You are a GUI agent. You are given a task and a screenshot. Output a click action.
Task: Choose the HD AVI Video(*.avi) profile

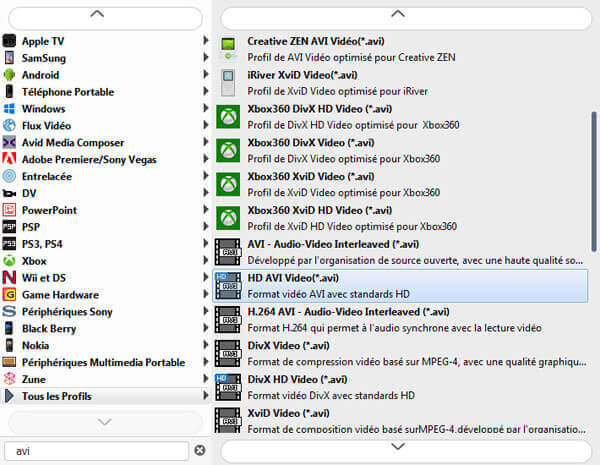[400, 286]
